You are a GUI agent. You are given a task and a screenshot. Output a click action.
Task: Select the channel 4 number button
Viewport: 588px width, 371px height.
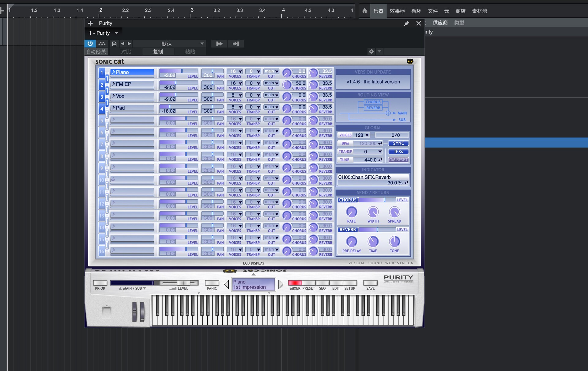(102, 109)
